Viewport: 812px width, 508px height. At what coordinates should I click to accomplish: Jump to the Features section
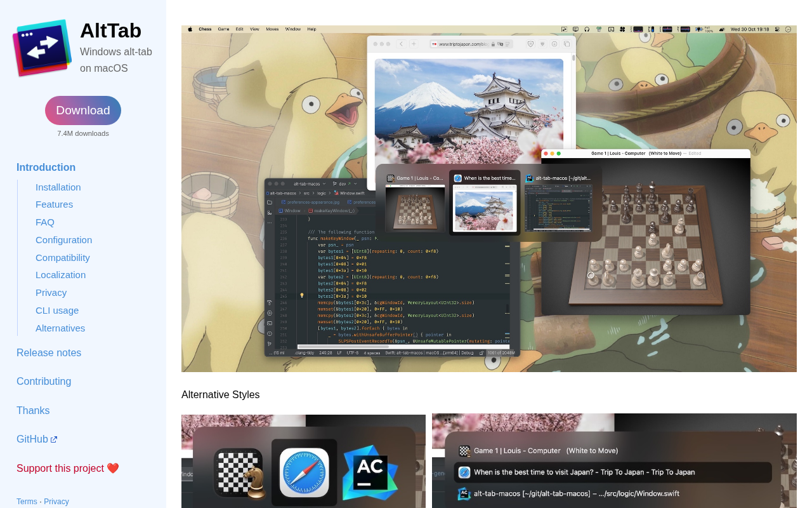tap(54, 204)
